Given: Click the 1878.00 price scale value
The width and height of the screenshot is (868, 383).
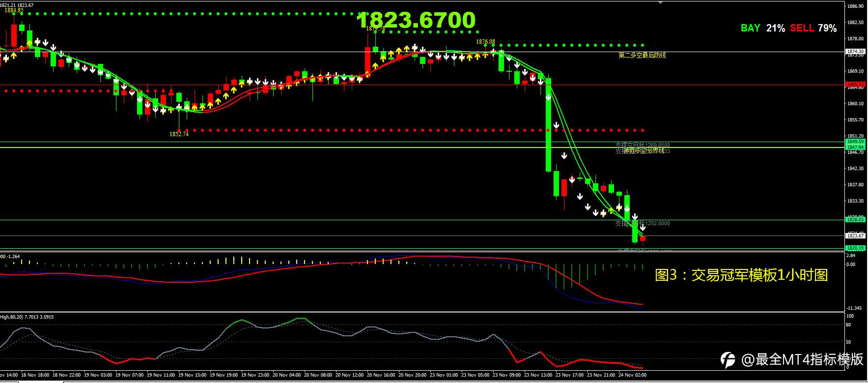Looking at the screenshot, I should click(x=855, y=39).
